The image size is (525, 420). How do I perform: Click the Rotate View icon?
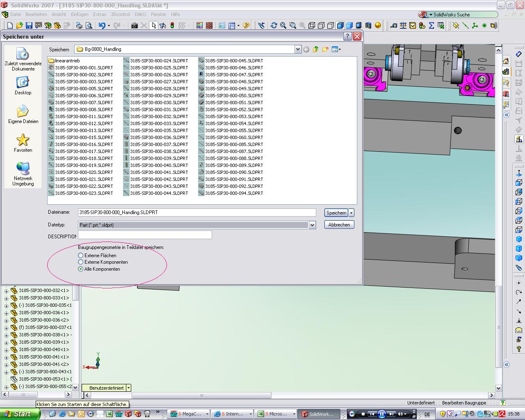(x=274, y=25)
